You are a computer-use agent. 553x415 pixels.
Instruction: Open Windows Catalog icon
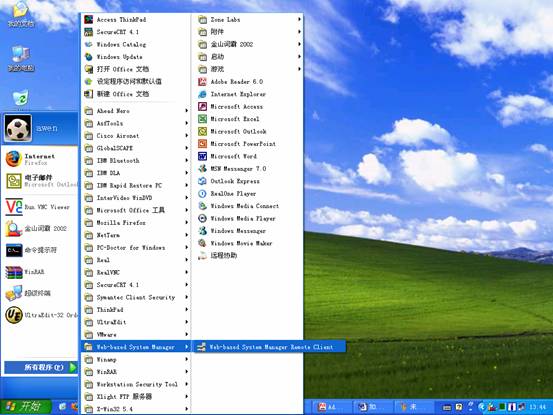pos(89,44)
